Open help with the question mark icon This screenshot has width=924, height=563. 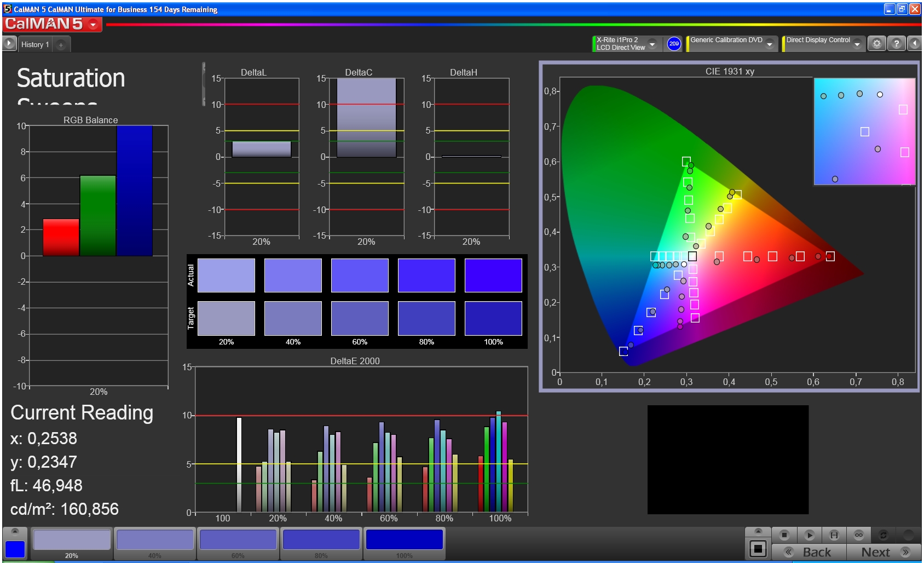point(896,44)
